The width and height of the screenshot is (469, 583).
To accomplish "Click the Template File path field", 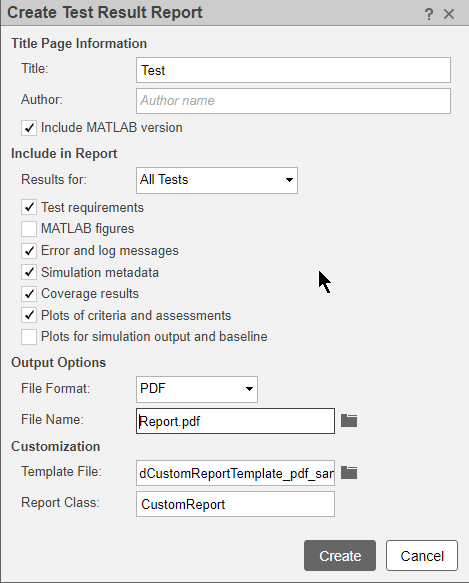I will click(x=235, y=473).
